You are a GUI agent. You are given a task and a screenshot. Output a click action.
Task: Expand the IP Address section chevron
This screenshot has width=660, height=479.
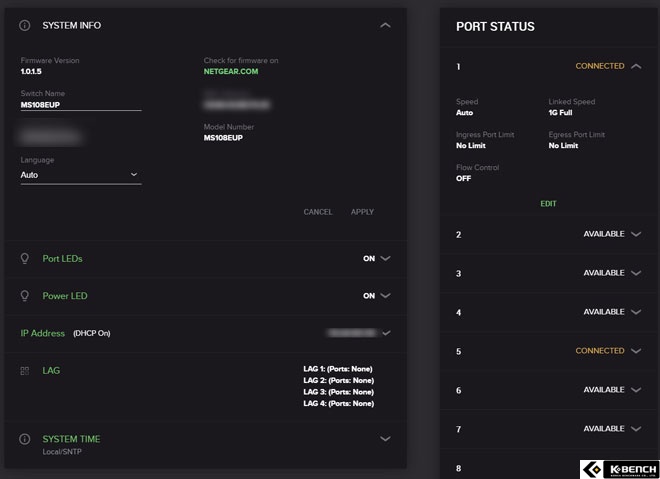(x=386, y=333)
